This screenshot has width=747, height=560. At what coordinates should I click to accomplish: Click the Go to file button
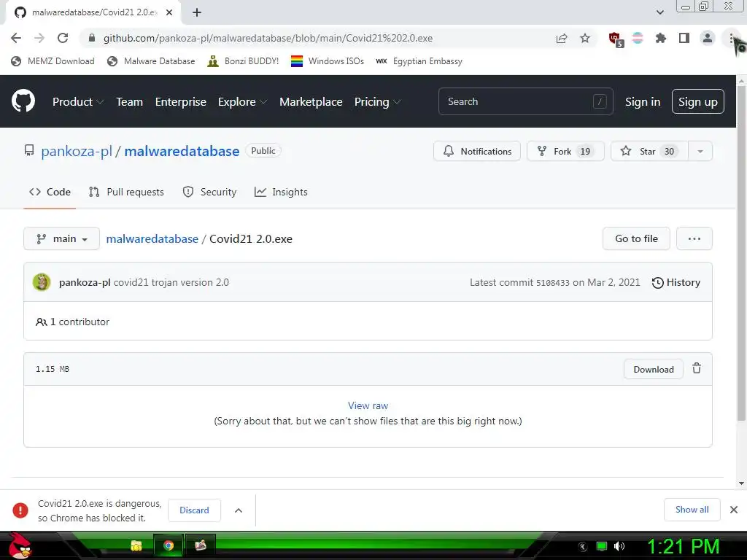(636, 238)
